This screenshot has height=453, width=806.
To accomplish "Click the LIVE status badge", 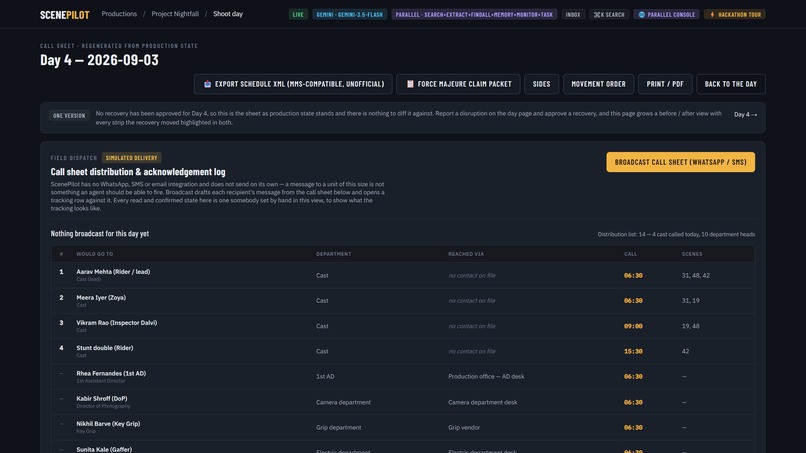I will click(x=298, y=14).
